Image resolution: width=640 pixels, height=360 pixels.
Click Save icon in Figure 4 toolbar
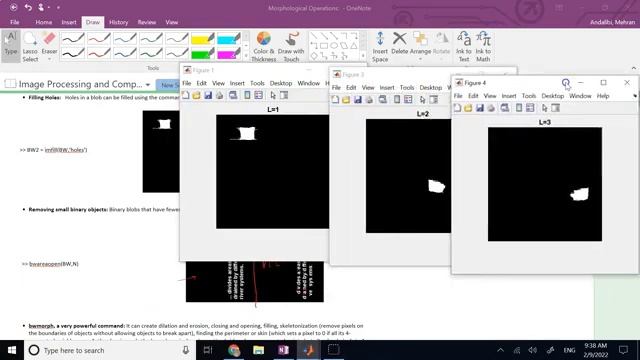(480, 108)
